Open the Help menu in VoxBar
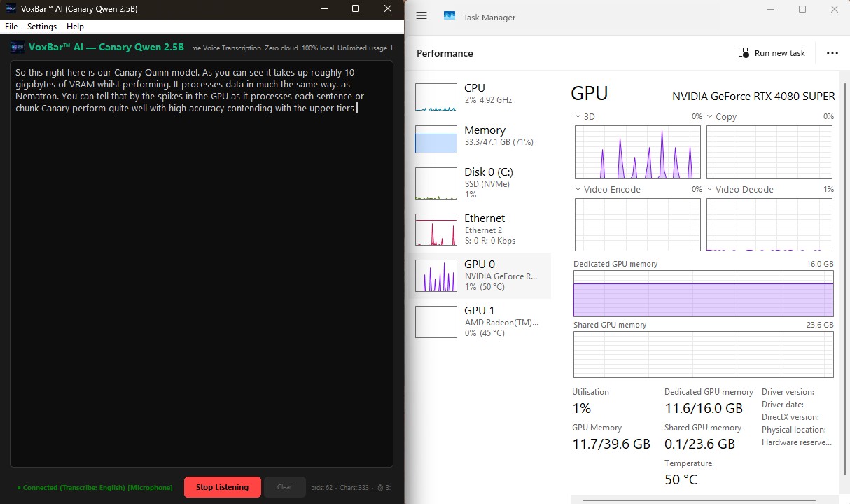This screenshot has width=850, height=504. coord(74,26)
